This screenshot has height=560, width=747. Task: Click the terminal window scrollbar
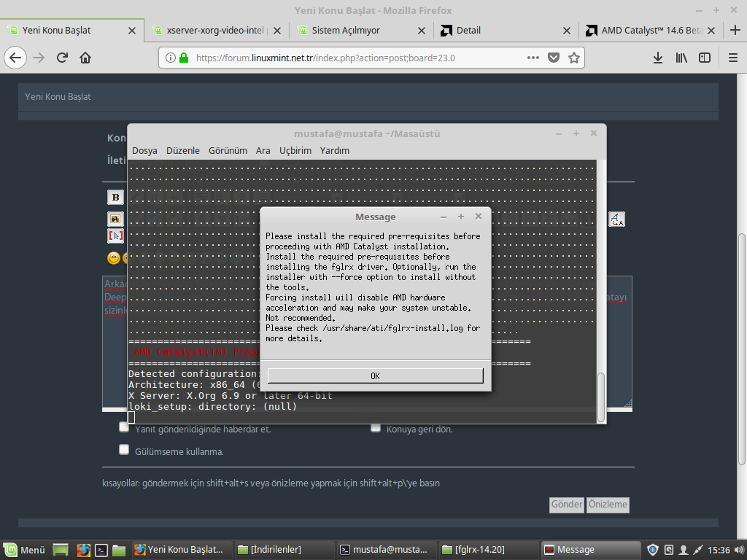[x=601, y=397]
